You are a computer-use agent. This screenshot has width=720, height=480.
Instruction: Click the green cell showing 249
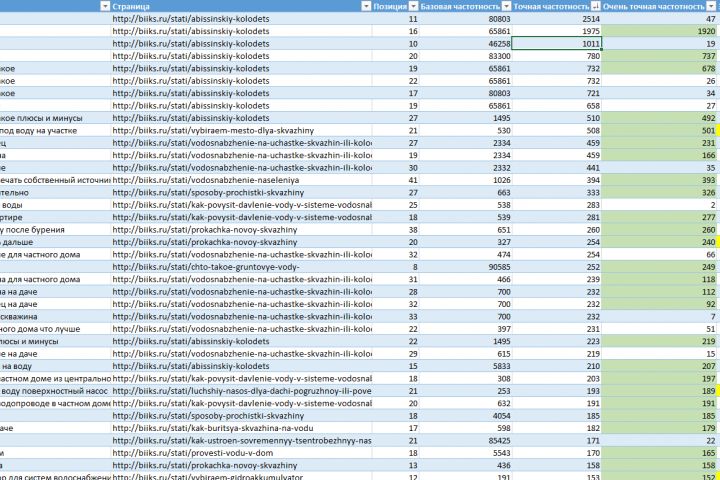[660, 267]
